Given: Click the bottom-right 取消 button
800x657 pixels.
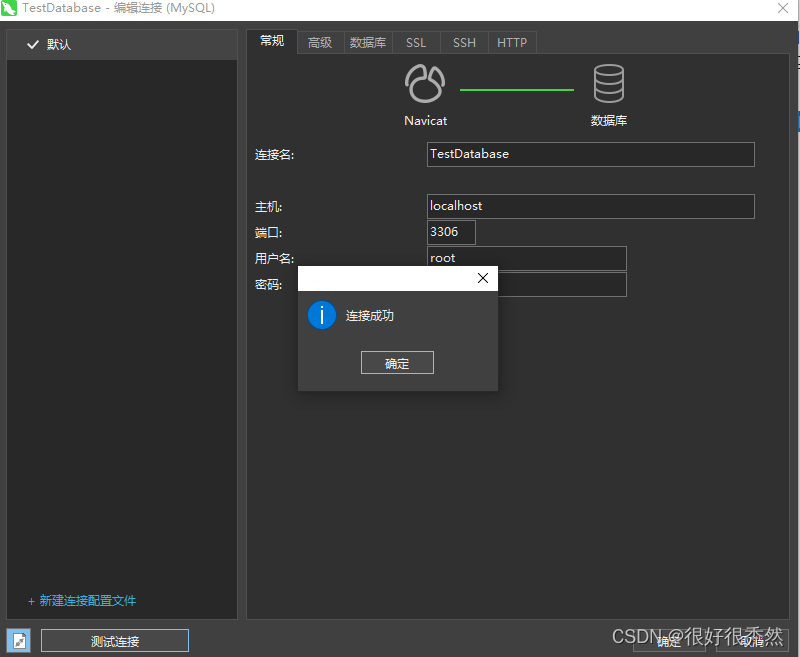Looking at the screenshot, I should (752, 641).
